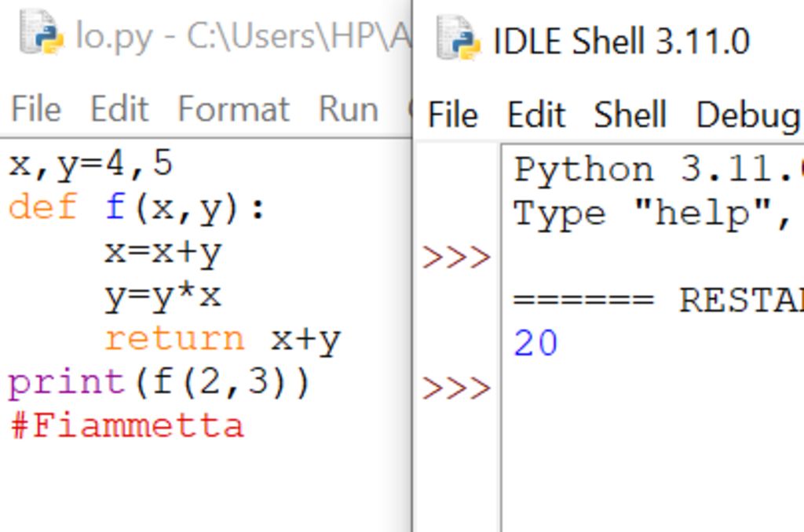Viewport: 804px width, 532px height.
Task: Click the #Fiammetta comment line
Action: (126, 426)
